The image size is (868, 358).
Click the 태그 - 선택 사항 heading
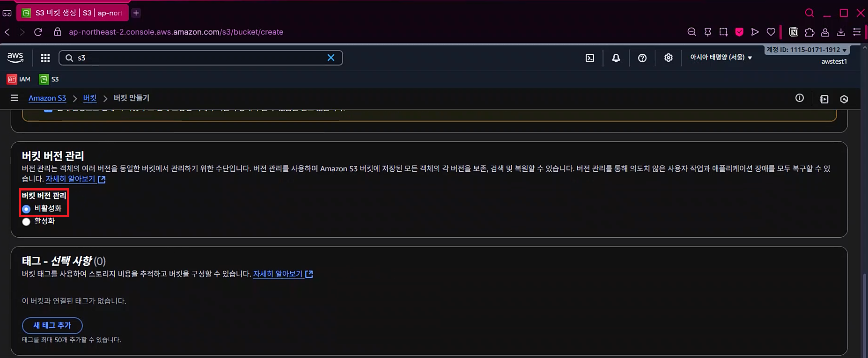(64, 261)
